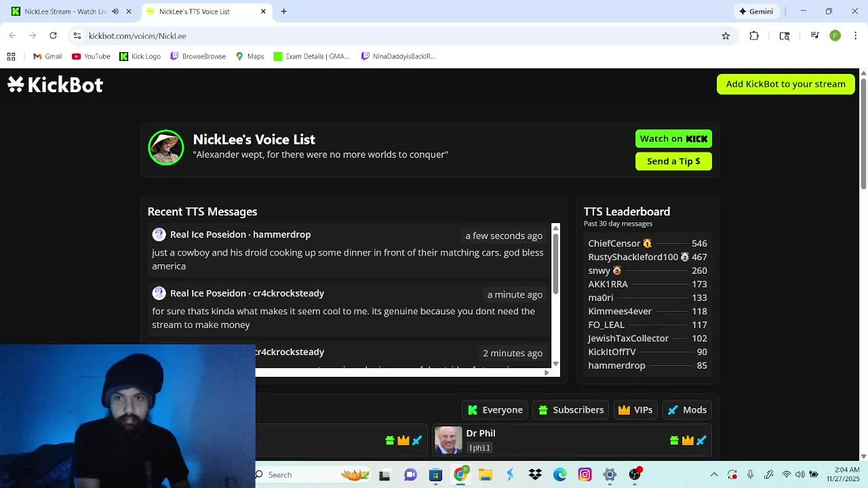Viewport: 868px width, 488px height.
Task: Open the Gmail bookmark
Action: point(47,56)
